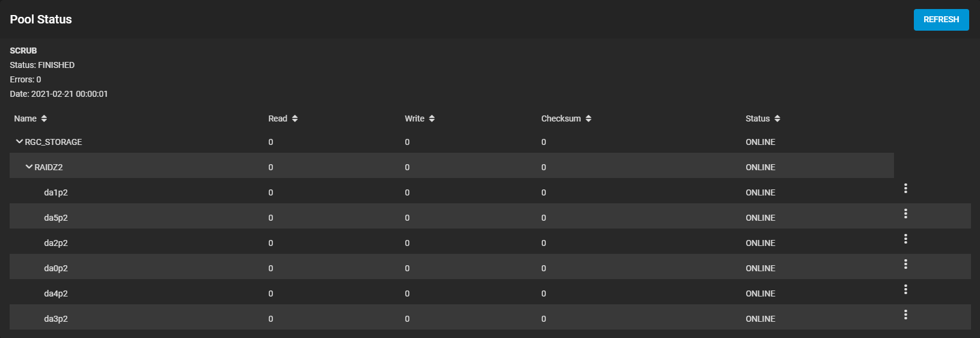Sort by Checksum column sort icon
This screenshot has height=338, width=980.
[x=588, y=118]
